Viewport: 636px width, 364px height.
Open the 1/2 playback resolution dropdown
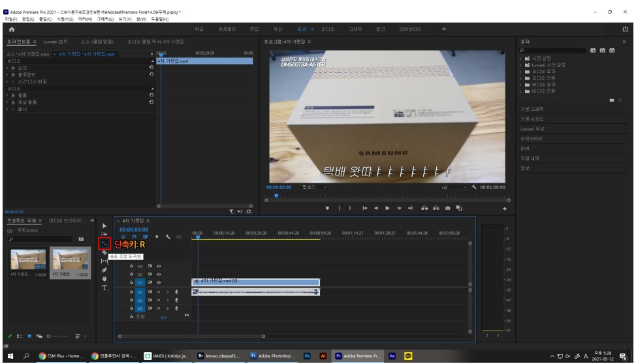tap(453, 187)
